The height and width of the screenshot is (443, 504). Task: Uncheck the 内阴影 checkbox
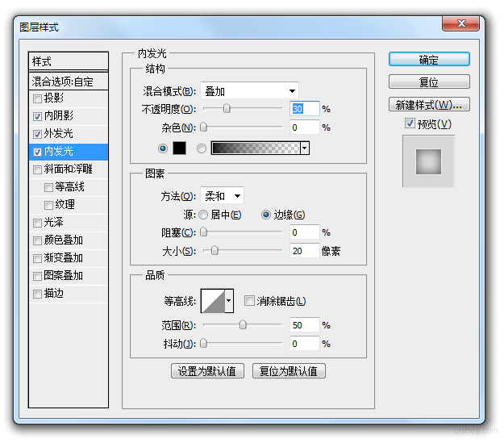pos(37,116)
